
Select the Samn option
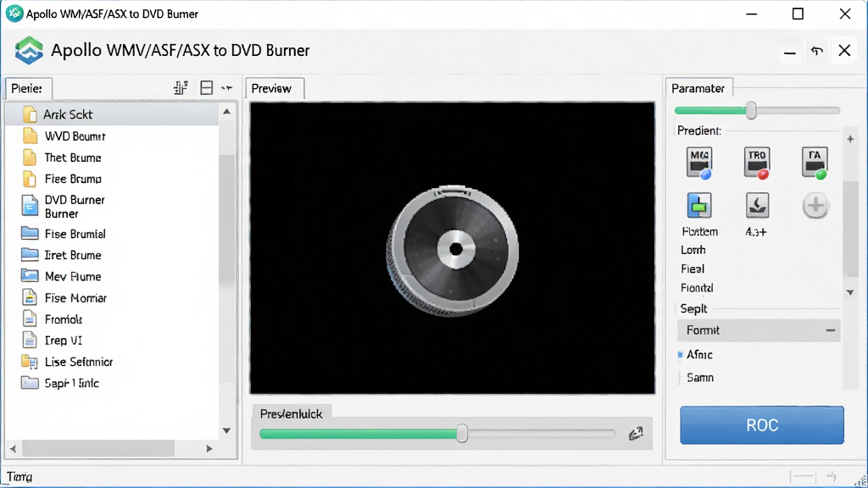pyautogui.click(x=699, y=377)
